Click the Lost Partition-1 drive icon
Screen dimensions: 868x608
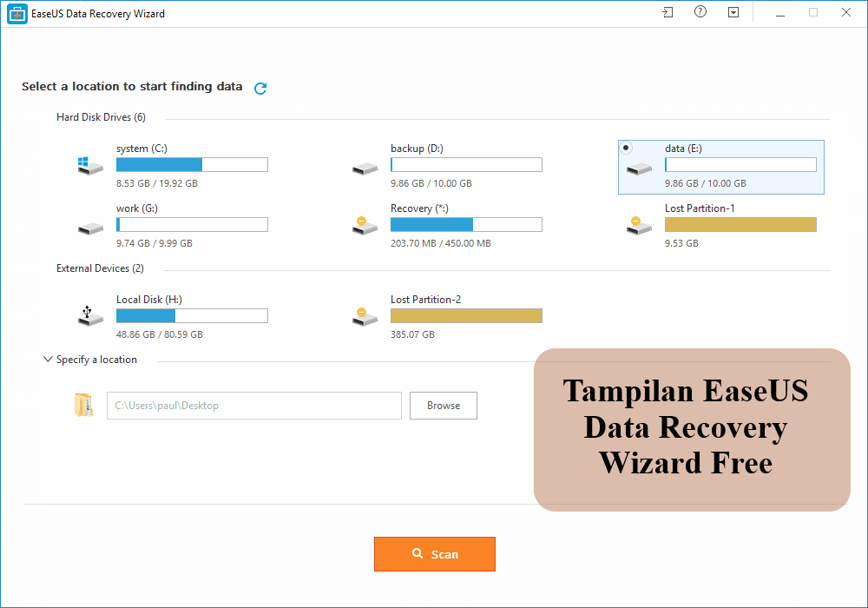click(640, 225)
